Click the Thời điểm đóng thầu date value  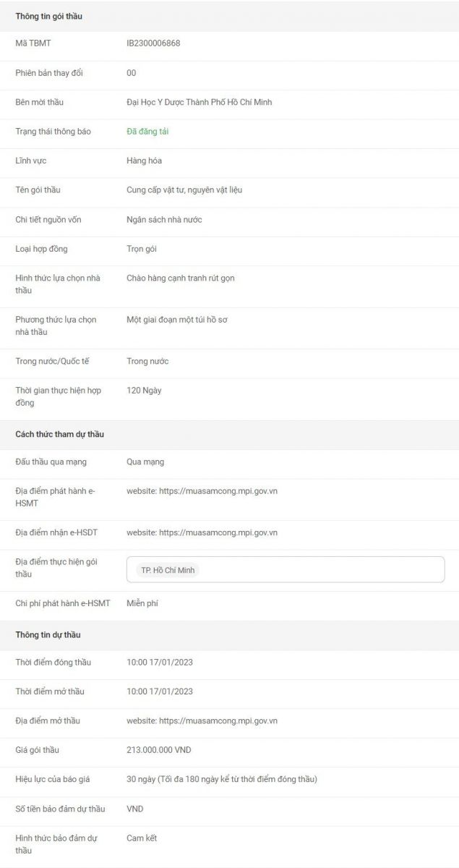160,663
